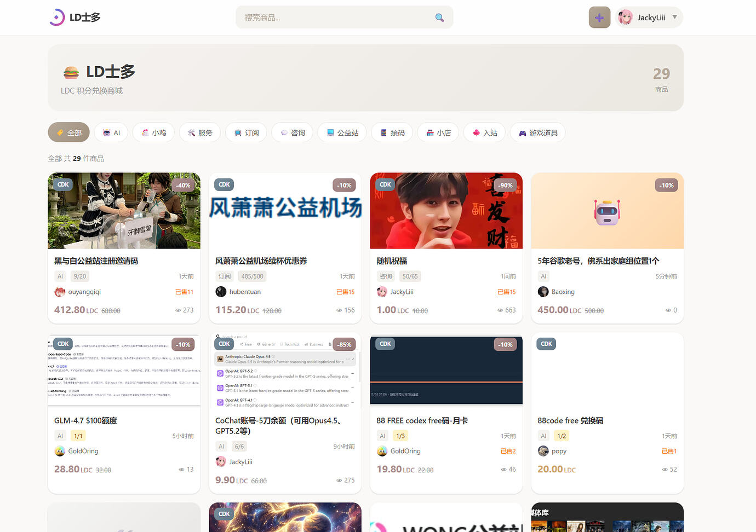756x532 pixels.
Task: Click the search magnifier icon
Action: [x=439, y=18]
